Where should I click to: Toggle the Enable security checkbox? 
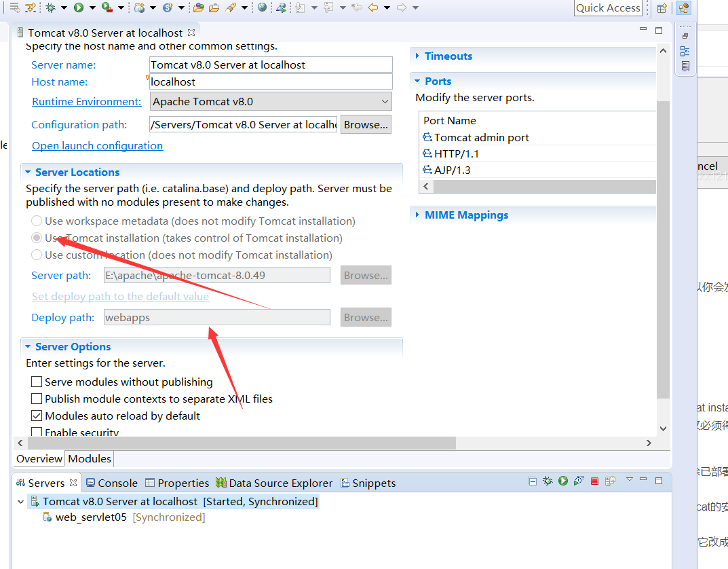point(37,432)
